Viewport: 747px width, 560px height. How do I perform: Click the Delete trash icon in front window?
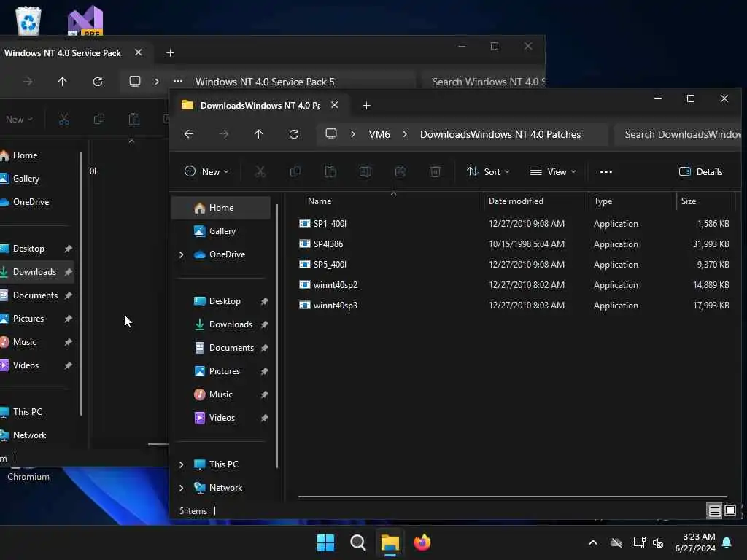pyautogui.click(x=435, y=171)
